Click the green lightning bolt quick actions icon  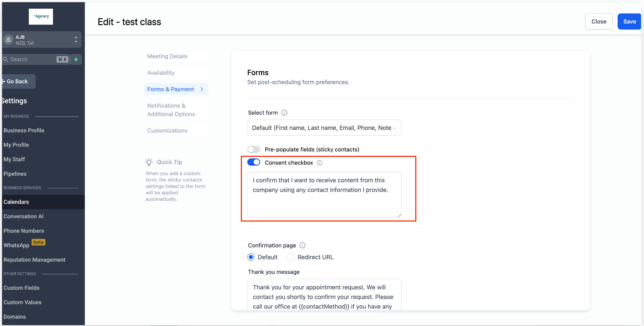point(76,59)
